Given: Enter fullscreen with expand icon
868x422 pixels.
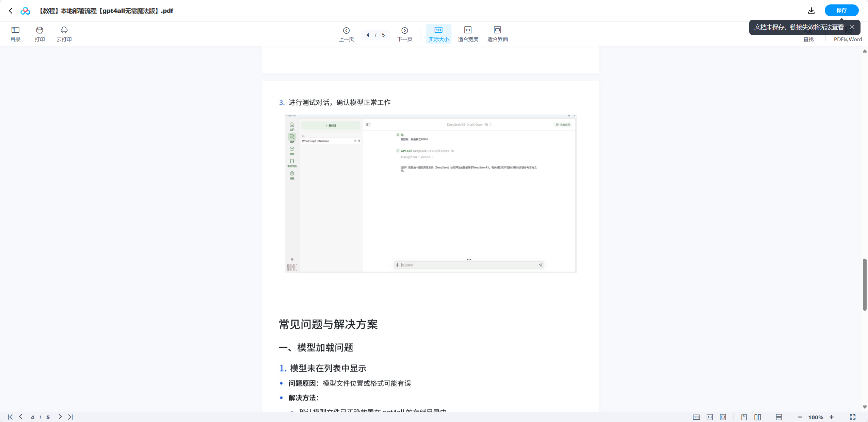Looking at the screenshot, I should coord(853,417).
